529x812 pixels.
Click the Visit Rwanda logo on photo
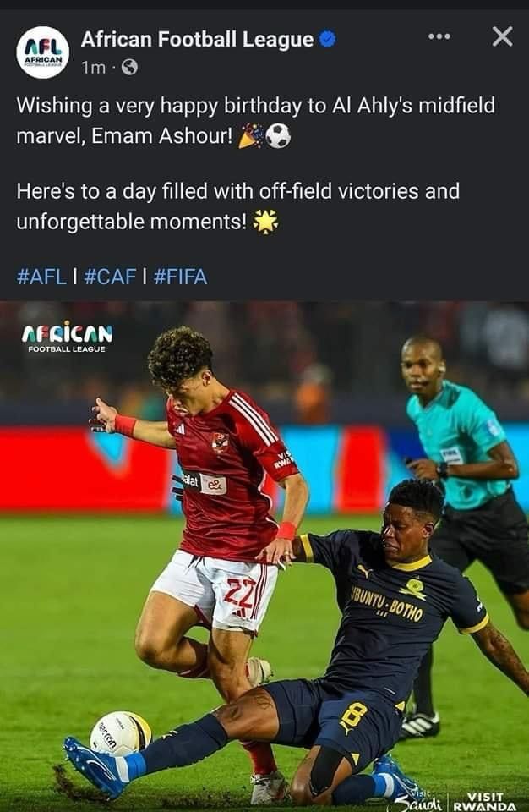pyautogui.click(x=484, y=802)
